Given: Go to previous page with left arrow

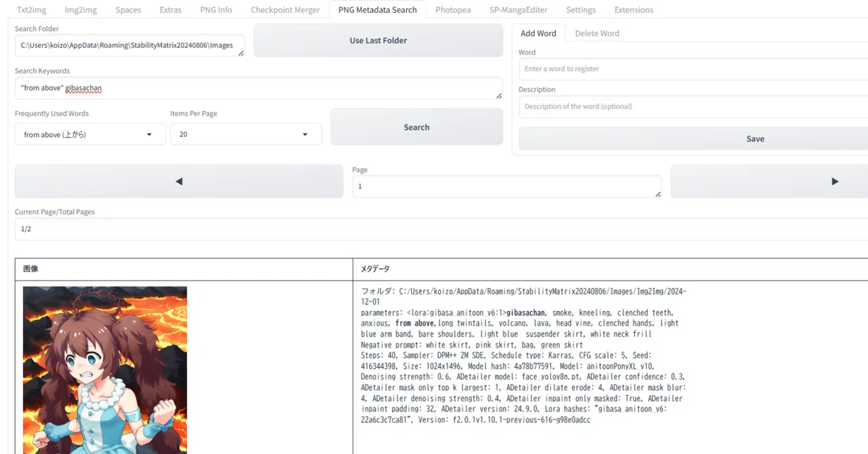Looking at the screenshot, I should (179, 182).
